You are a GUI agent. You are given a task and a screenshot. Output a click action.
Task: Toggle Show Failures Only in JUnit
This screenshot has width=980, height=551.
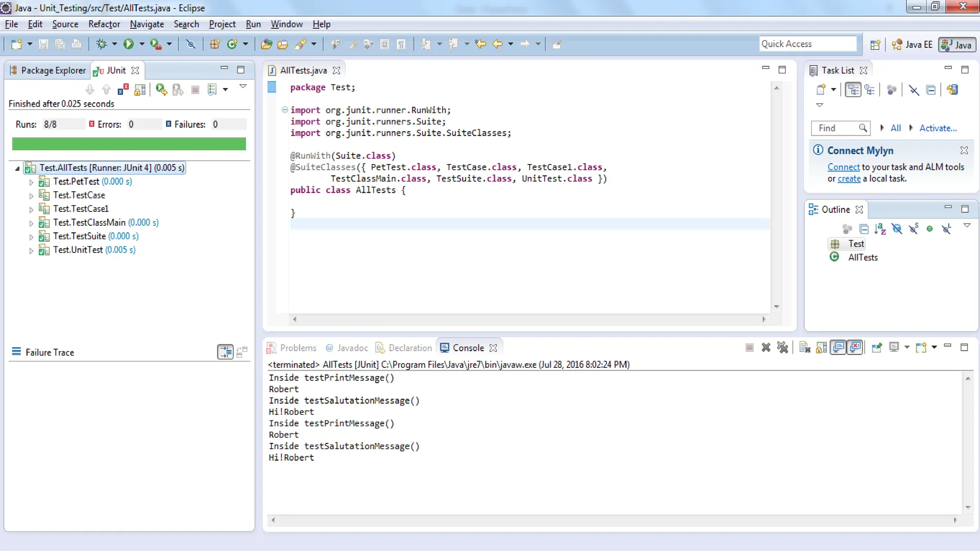123,89
